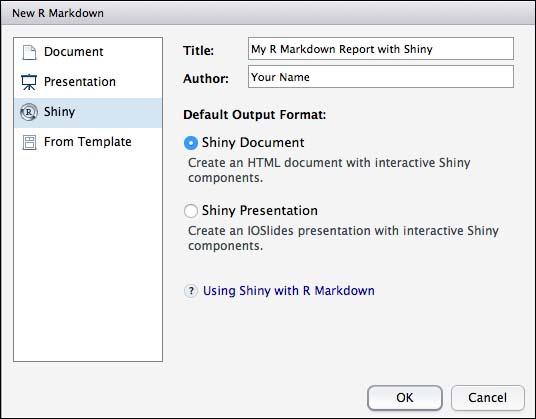Image resolution: width=536 pixels, height=419 pixels.
Task: Click the question mark help icon
Action: tap(191, 291)
